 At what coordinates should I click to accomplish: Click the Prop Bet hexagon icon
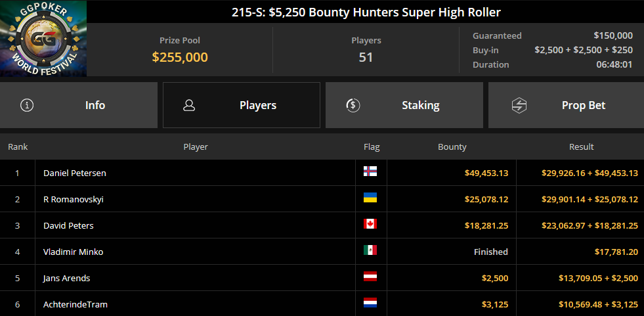[x=519, y=105]
